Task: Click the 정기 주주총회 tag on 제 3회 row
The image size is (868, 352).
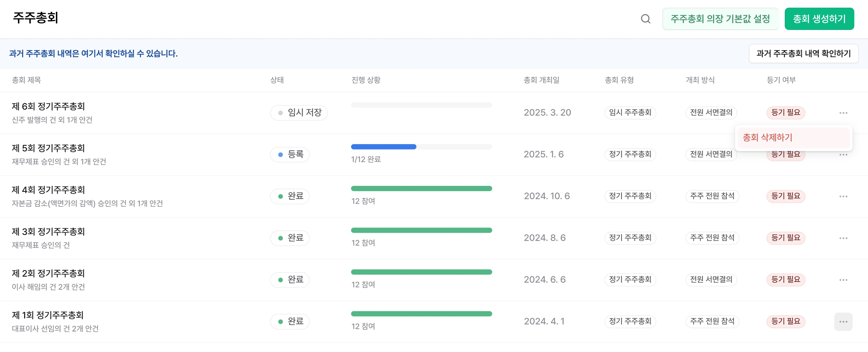Action: pos(630,238)
